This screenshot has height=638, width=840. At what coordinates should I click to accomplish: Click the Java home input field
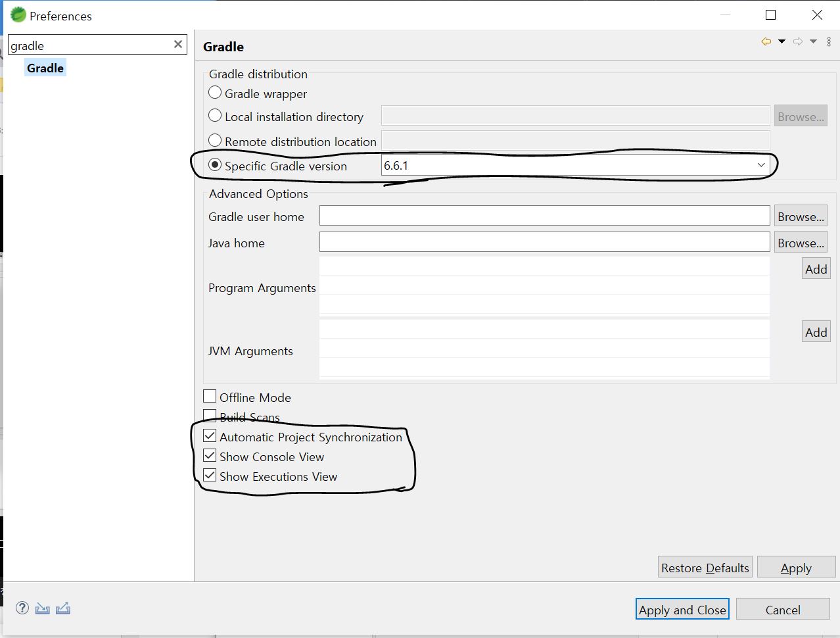pos(544,241)
